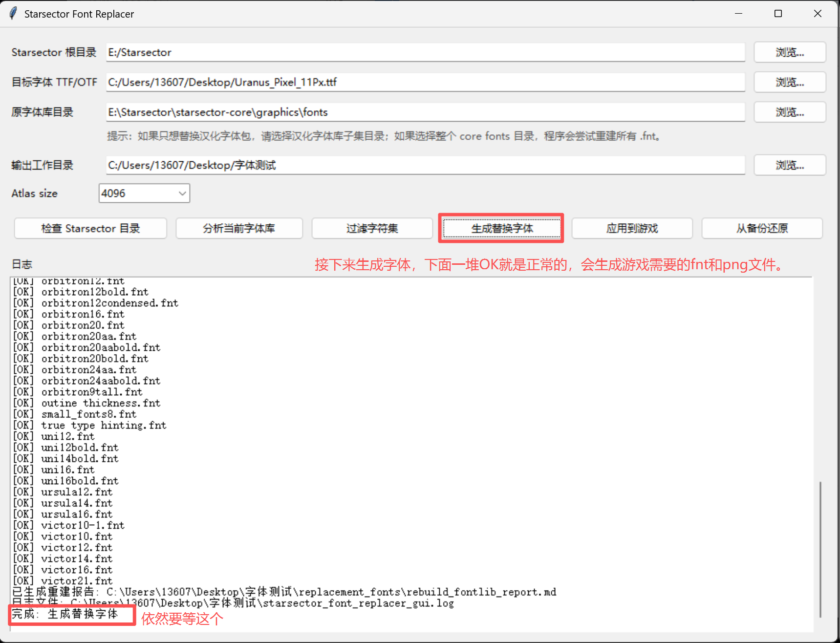The image size is (840, 643).
Task: Select log line victor21.fnt
Action: click(x=63, y=581)
